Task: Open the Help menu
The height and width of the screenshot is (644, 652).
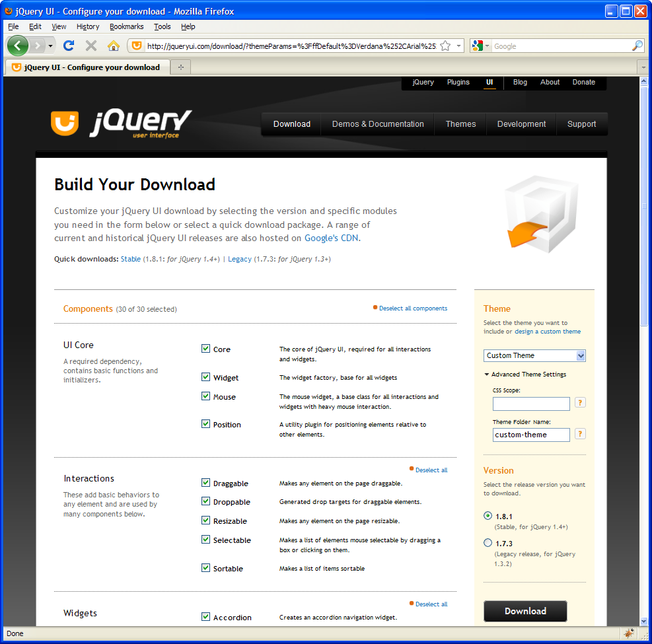Action: click(x=188, y=26)
